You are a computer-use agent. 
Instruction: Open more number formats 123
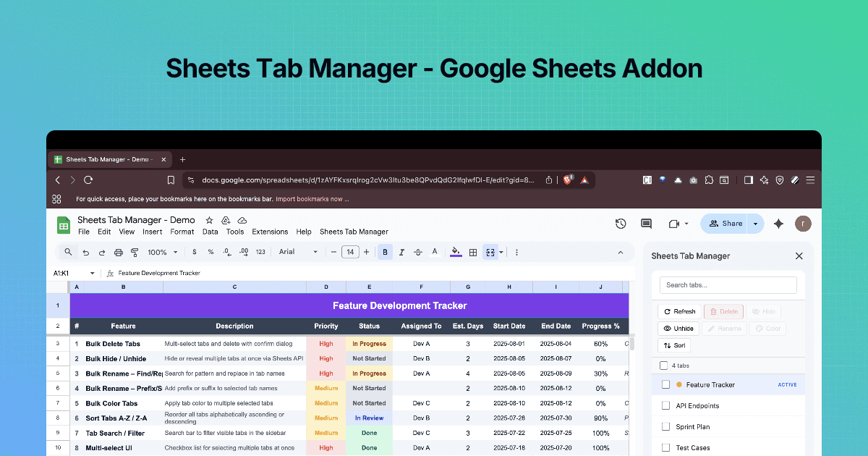click(x=261, y=253)
